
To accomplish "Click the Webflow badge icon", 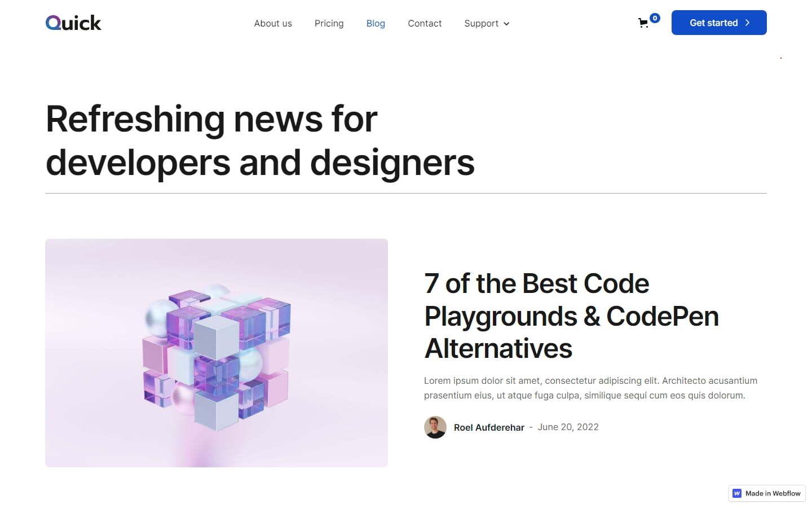I will (736, 493).
